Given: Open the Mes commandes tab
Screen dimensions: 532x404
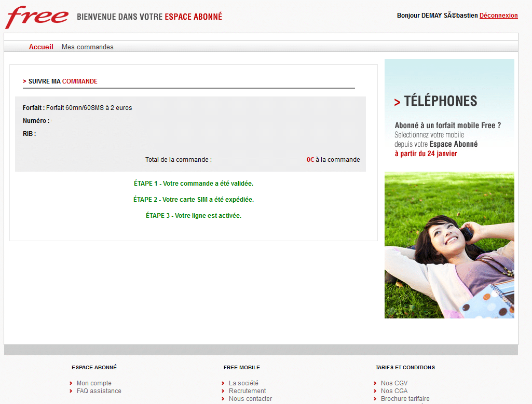Looking at the screenshot, I should point(88,47).
